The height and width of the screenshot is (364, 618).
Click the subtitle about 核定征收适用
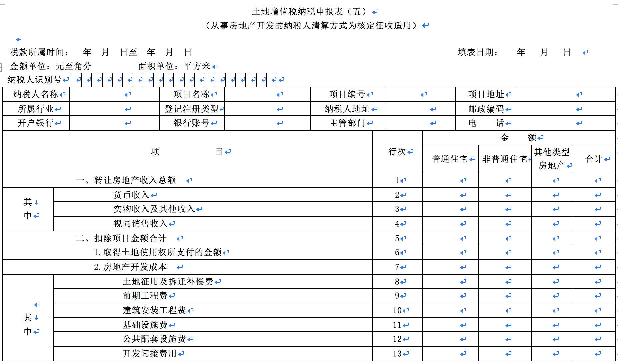point(311,25)
